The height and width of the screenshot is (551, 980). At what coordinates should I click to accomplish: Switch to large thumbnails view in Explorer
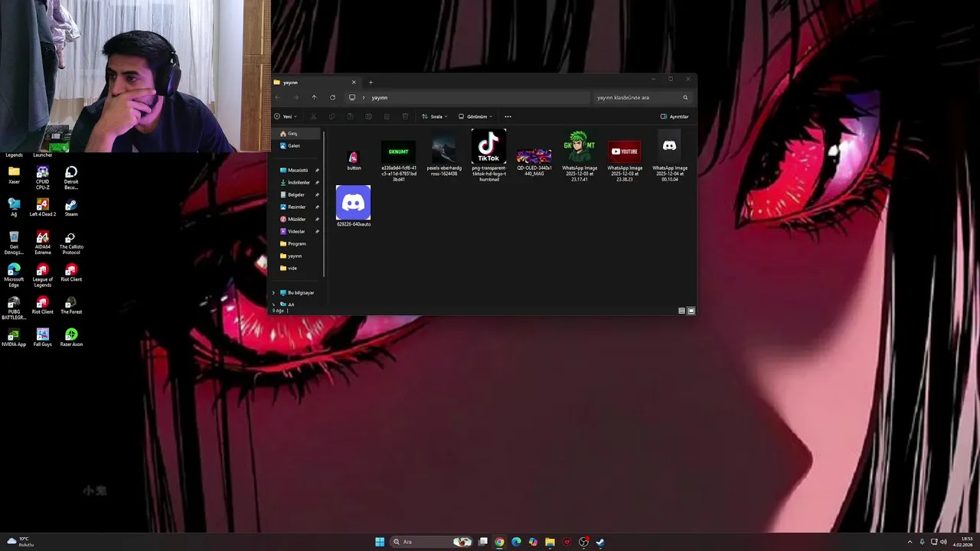pos(691,311)
